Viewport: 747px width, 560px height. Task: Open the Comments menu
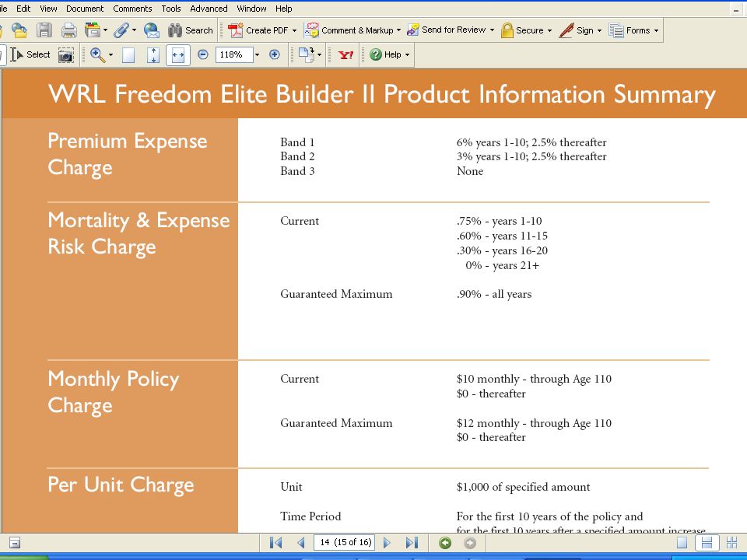pos(132,9)
